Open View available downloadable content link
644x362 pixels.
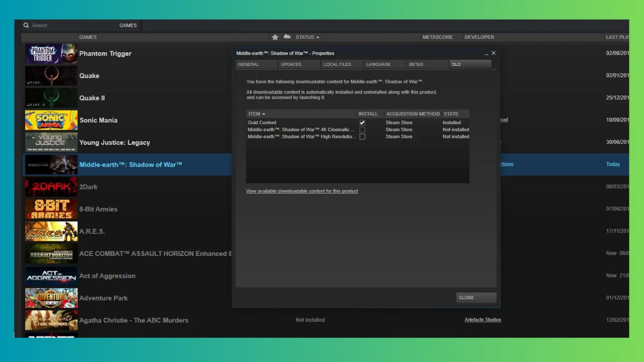tap(302, 191)
